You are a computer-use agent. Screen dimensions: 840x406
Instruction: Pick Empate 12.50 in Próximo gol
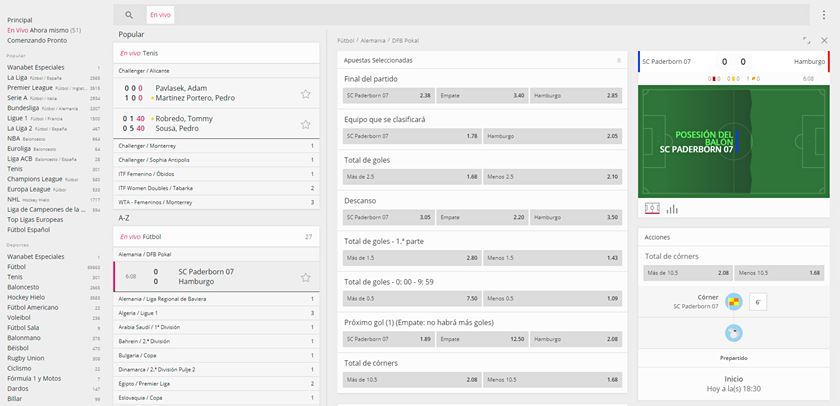pyautogui.click(x=482, y=339)
